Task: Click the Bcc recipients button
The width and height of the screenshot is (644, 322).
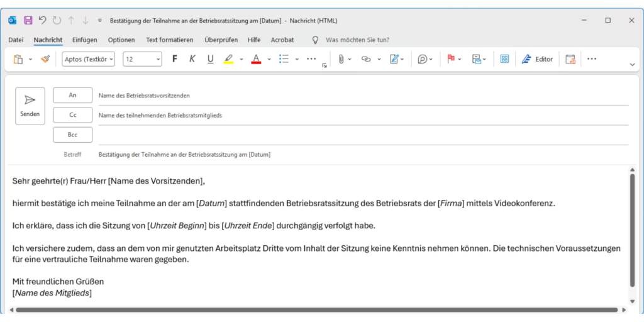Action: pyautogui.click(x=73, y=135)
